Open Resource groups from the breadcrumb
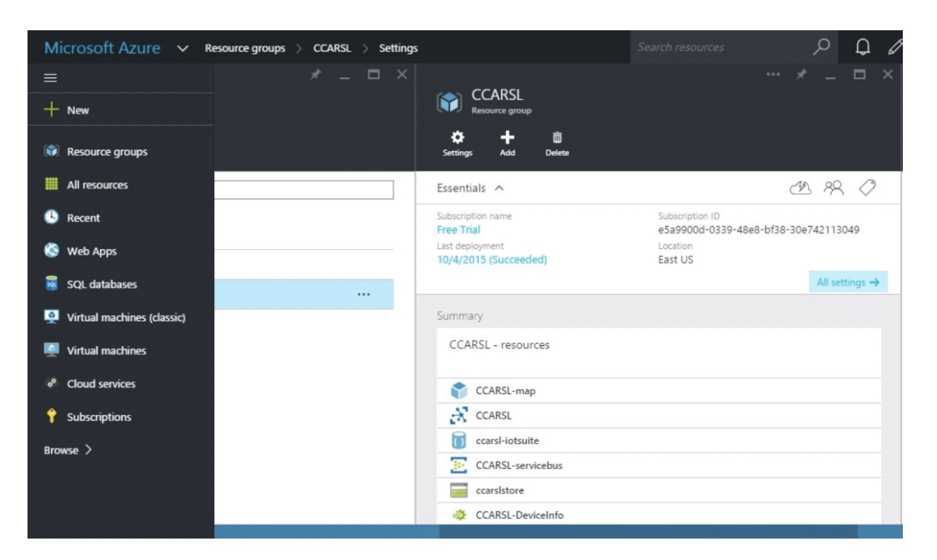937x560 pixels. tap(246, 48)
